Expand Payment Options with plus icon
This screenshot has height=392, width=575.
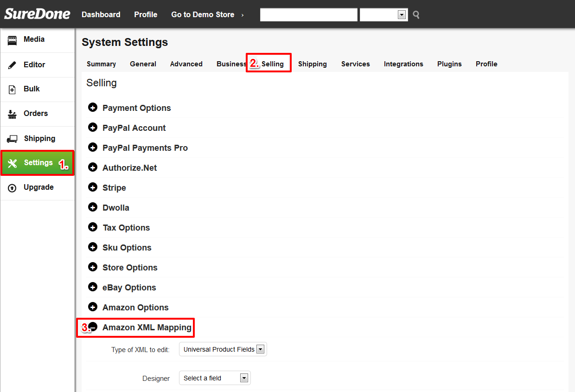93,108
